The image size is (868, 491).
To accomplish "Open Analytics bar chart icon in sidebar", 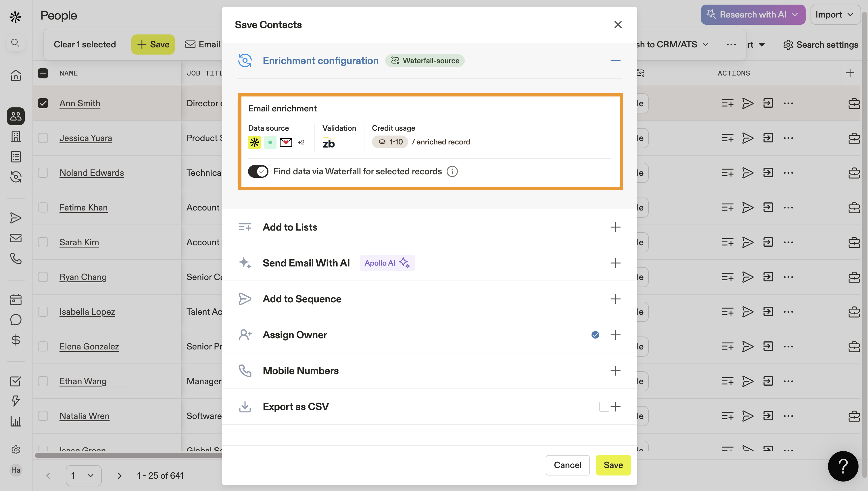I will (16, 421).
